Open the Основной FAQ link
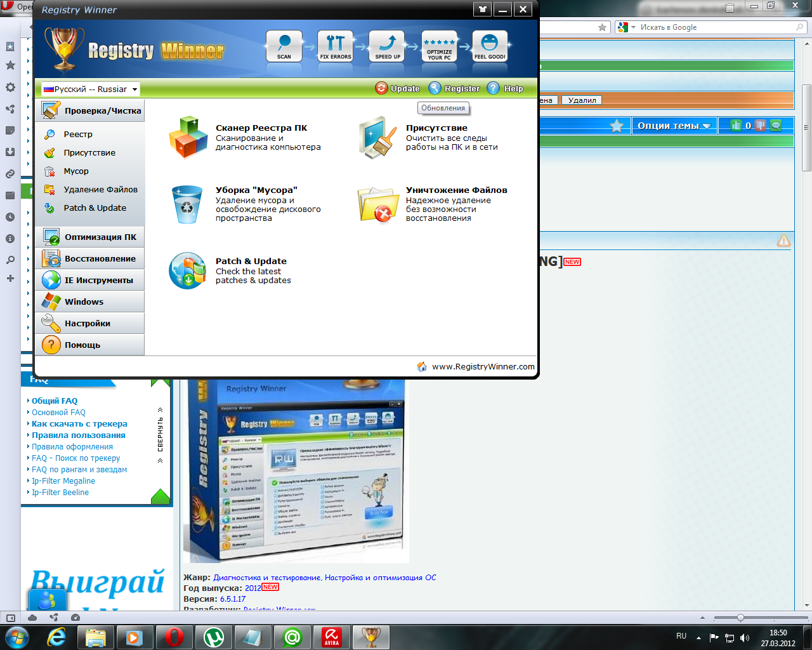This screenshot has width=812, height=650. pyautogui.click(x=58, y=413)
